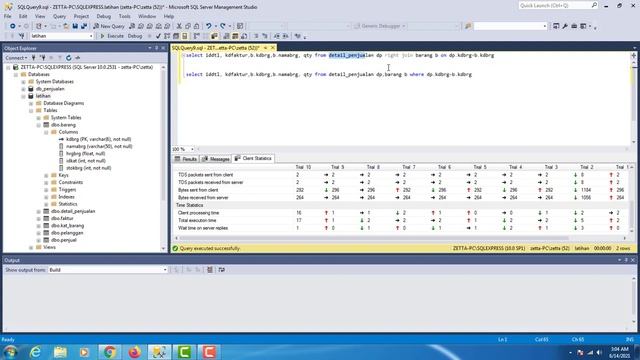The height and width of the screenshot is (360, 640).
Task: Click the Disconnect icon in Object Explorer
Action: [x=42, y=58]
